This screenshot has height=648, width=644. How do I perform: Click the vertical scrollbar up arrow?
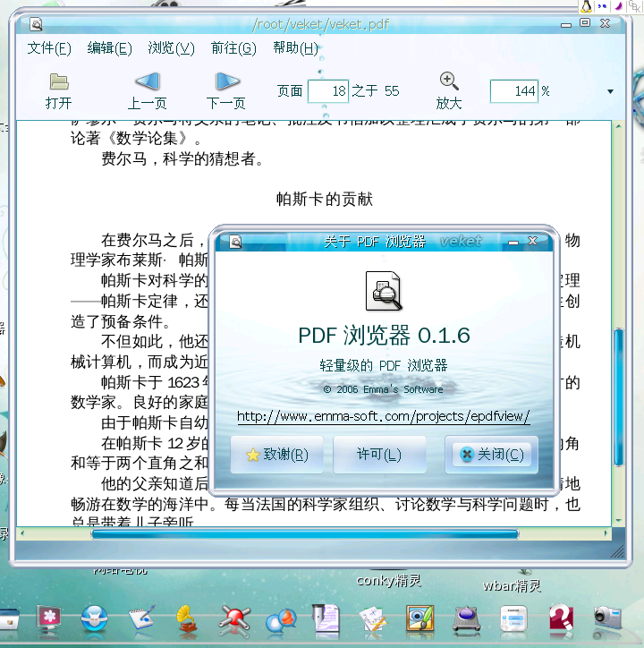coord(618,125)
